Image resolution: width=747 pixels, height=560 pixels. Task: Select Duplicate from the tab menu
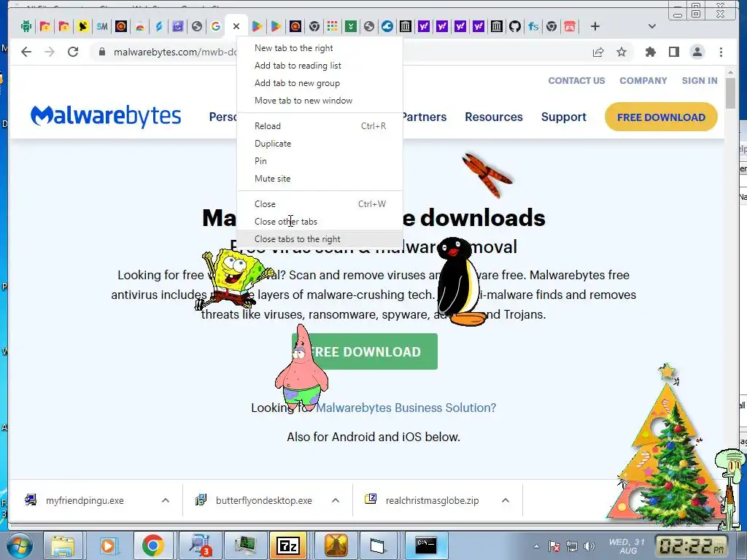point(320,144)
